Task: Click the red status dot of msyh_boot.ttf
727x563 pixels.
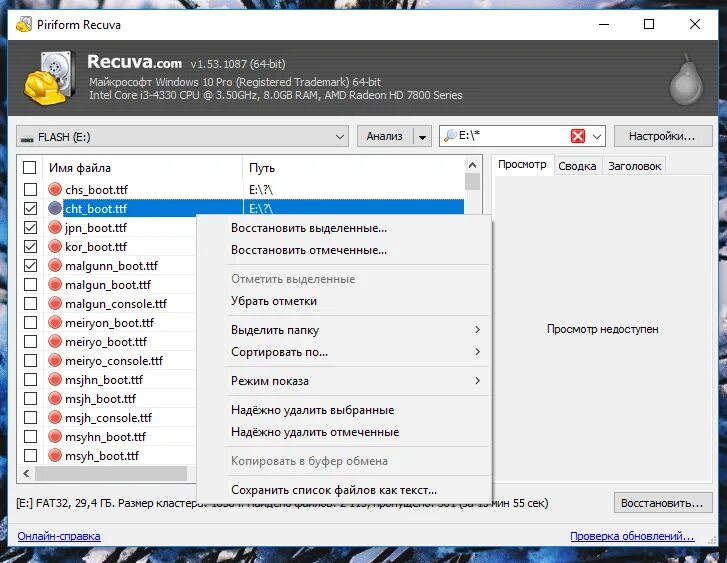Action: 55,455
